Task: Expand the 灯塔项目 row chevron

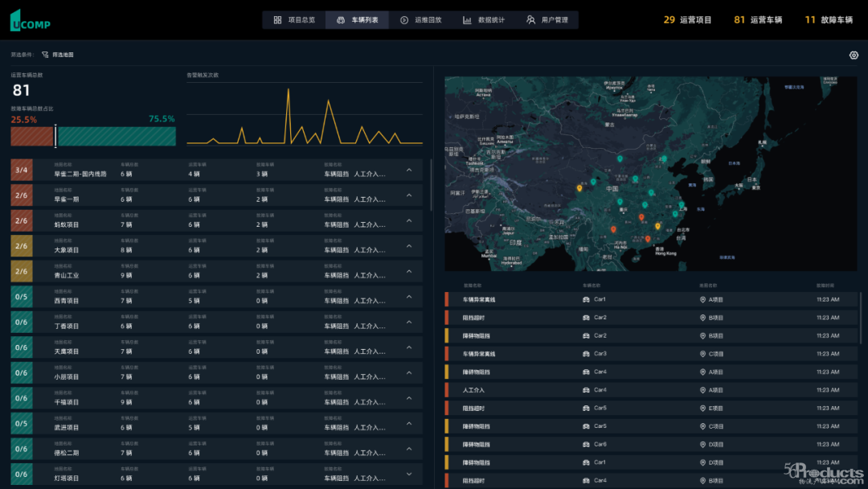Action: pyautogui.click(x=409, y=474)
